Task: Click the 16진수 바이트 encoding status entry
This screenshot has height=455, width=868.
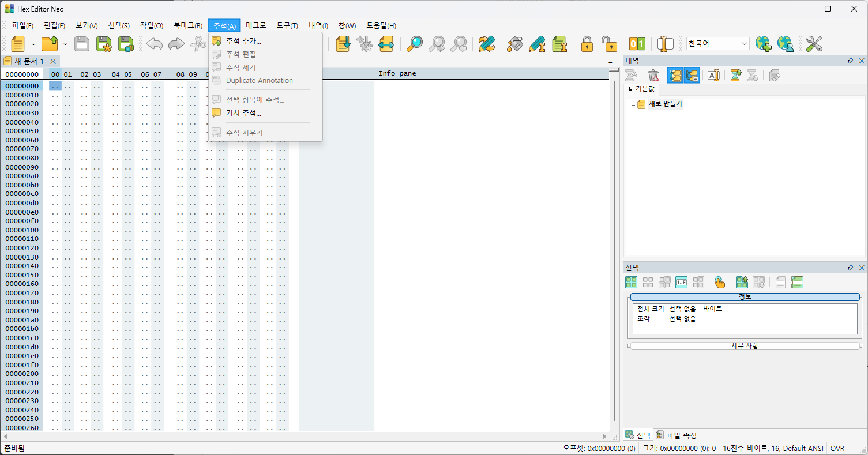Action: [772, 448]
